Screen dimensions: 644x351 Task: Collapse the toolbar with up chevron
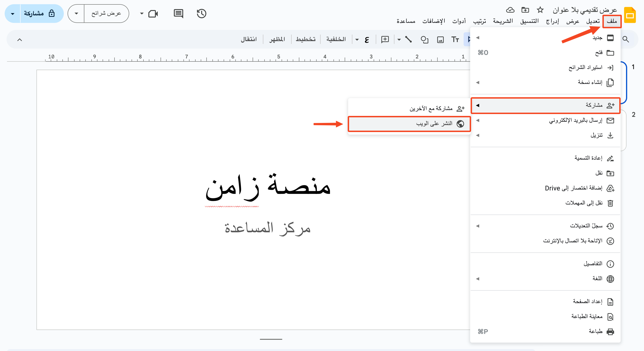(x=19, y=39)
